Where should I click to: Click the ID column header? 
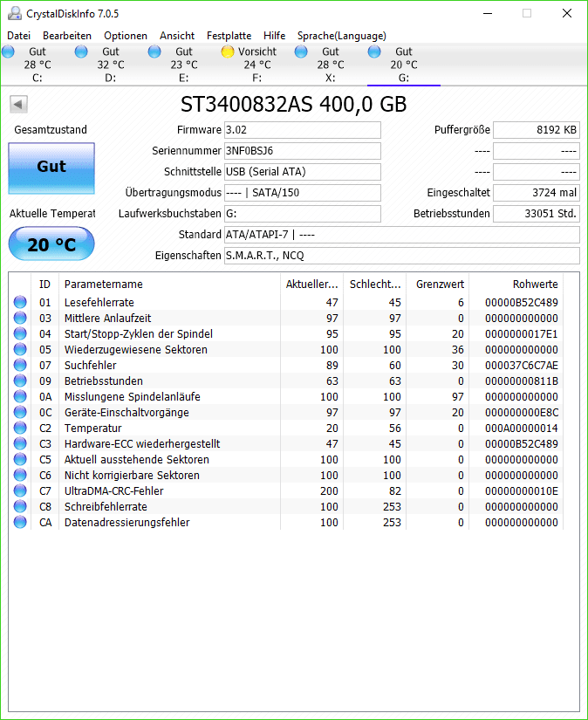(45, 285)
